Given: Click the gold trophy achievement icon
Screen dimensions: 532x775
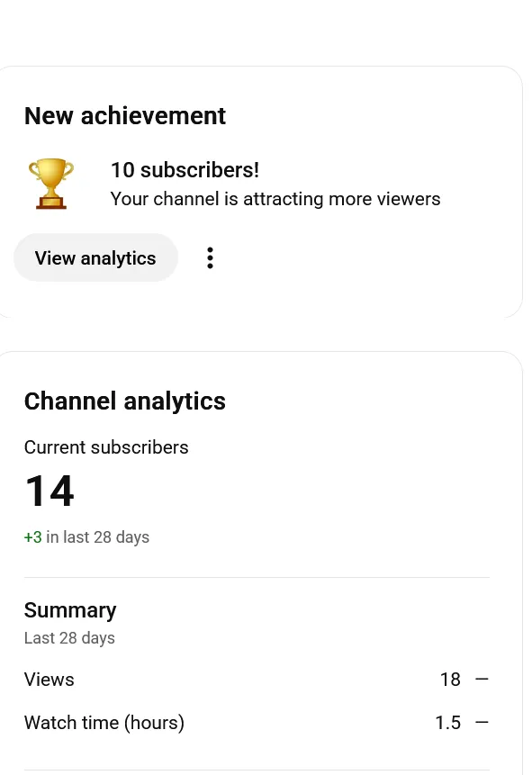Looking at the screenshot, I should [x=51, y=184].
